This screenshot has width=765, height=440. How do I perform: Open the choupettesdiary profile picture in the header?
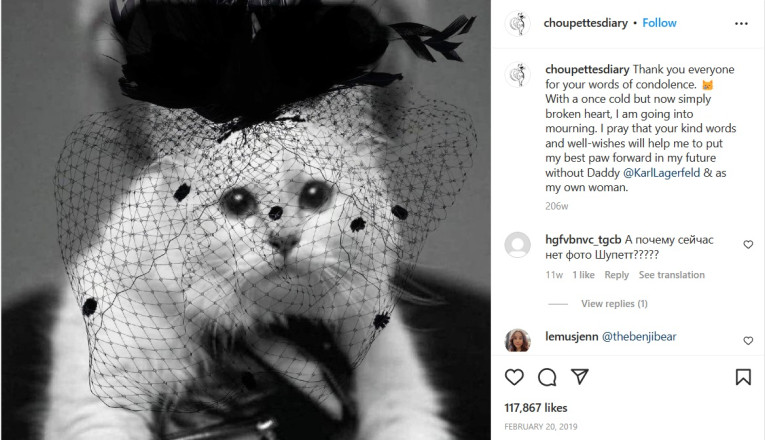tap(518, 23)
